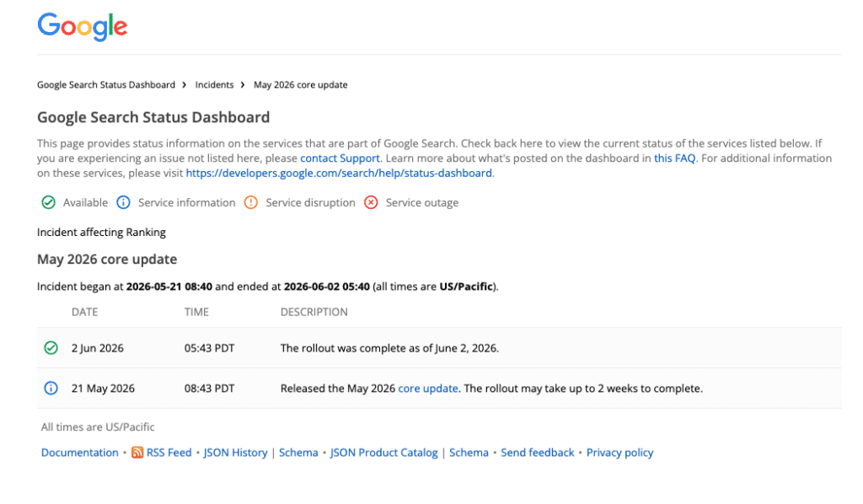This screenshot has height=504, width=863.
Task: Click the 2026-05-21 08:40 start time
Action: point(169,286)
